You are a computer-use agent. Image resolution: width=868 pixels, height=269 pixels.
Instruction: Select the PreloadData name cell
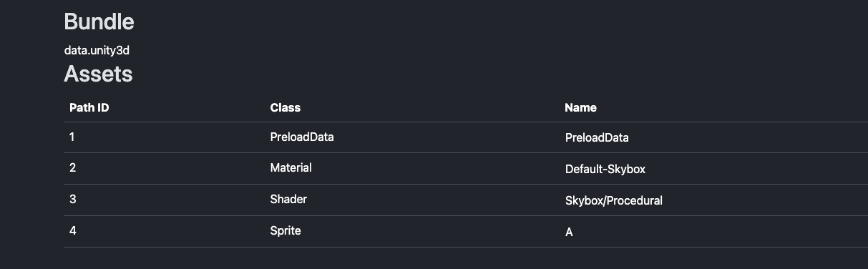click(597, 137)
